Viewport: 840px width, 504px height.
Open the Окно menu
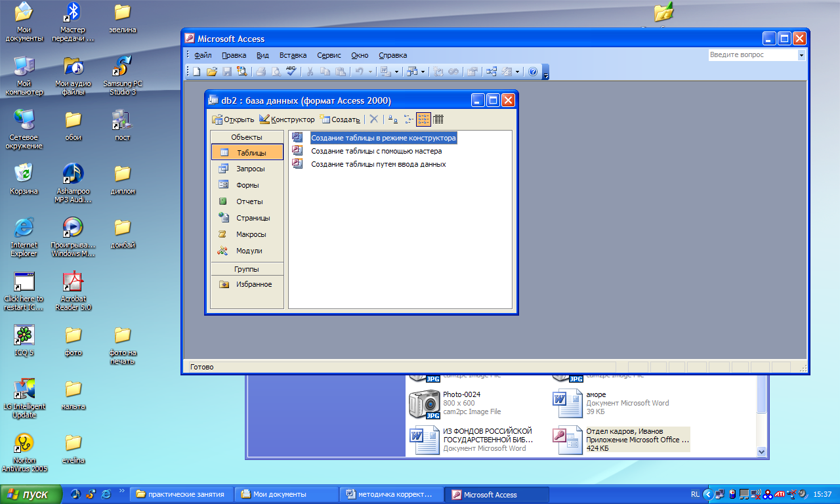[x=360, y=55]
